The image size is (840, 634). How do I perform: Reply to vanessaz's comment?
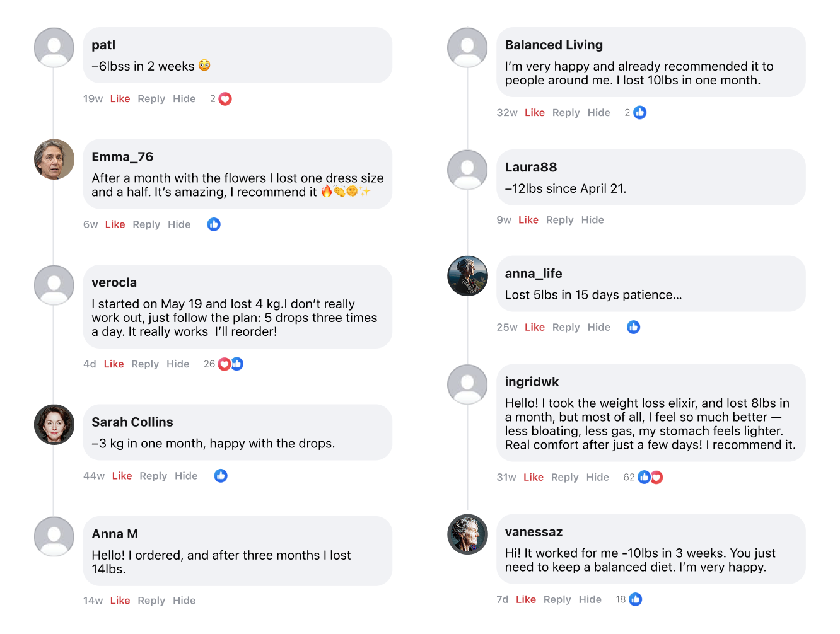tap(557, 599)
